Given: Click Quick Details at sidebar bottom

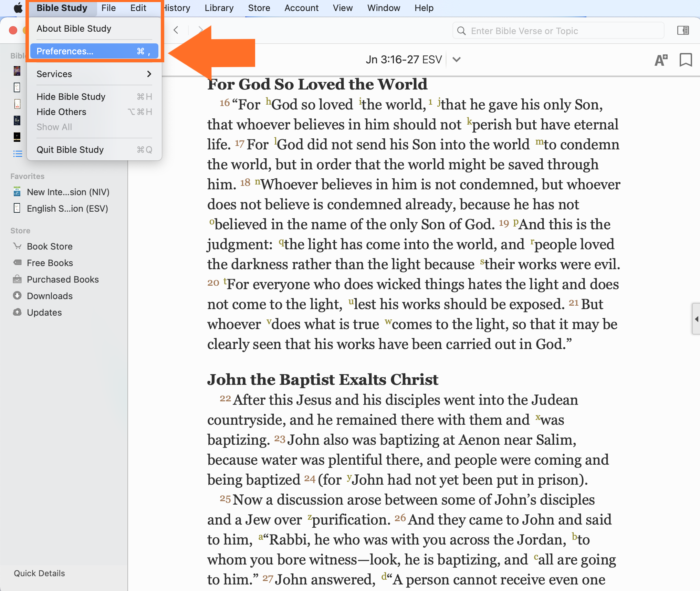Looking at the screenshot, I should point(39,573).
